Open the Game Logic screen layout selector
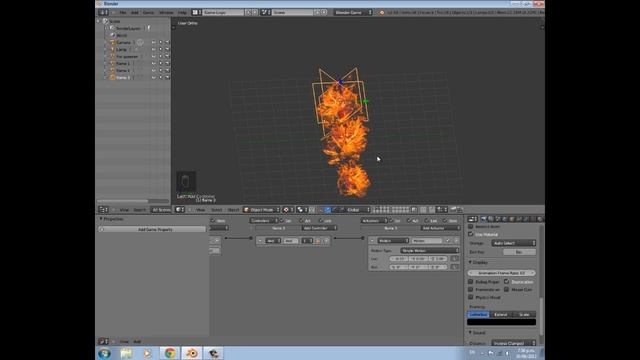 pyautogui.click(x=196, y=13)
